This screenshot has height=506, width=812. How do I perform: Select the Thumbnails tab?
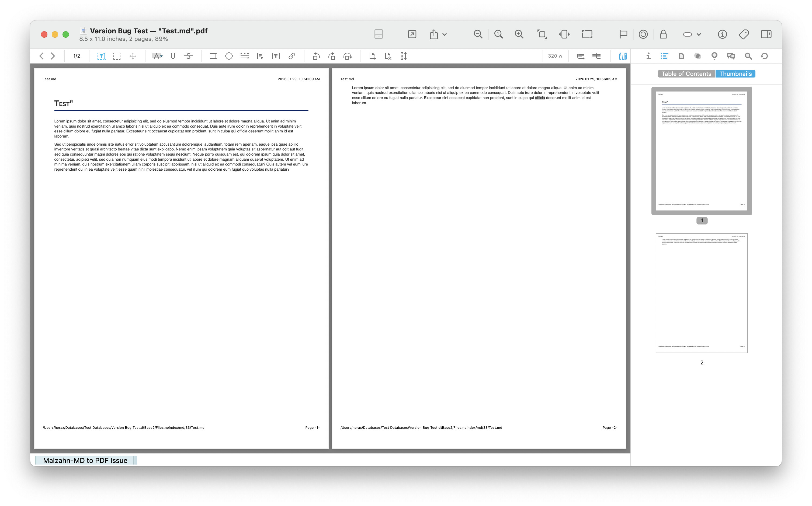tap(735, 74)
